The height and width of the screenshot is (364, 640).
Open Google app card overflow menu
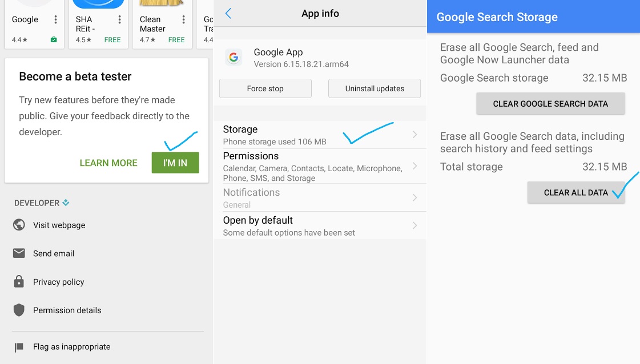[x=55, y=19]
